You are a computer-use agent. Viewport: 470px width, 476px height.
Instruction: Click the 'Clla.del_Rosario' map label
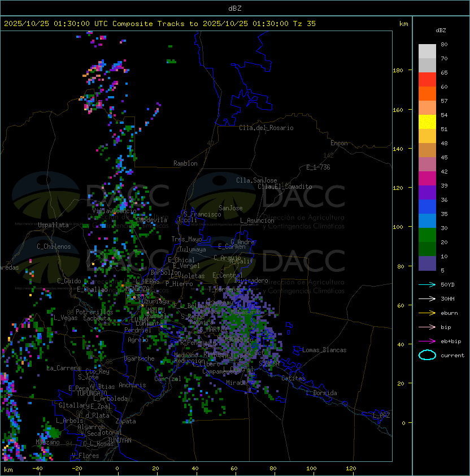point(266,128)
